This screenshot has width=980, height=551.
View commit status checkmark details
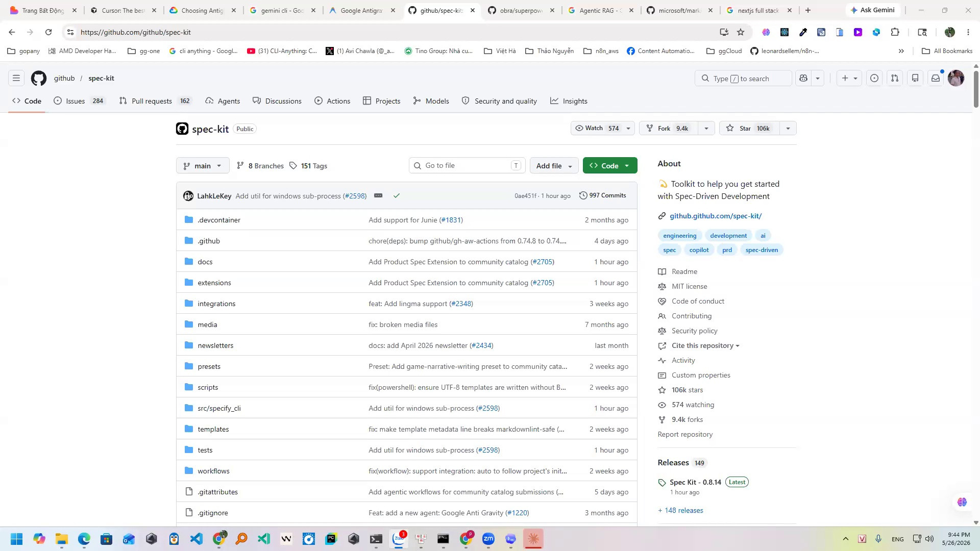point(397,196)
